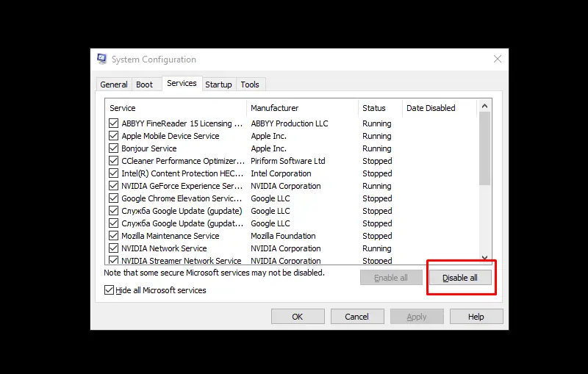Viewport: 588px width, 374px height.
Task: Click the System Configuration title bar icon
Action: point(101,60)
